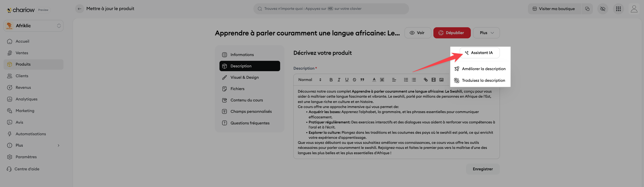Underline the selected description text

[x=347, y=80]
